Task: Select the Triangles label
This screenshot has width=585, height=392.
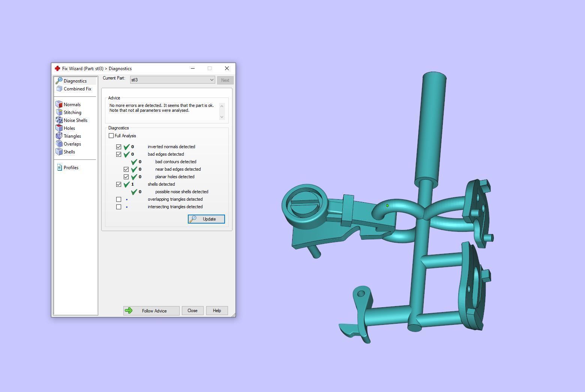Action: [x=72, y=136]
